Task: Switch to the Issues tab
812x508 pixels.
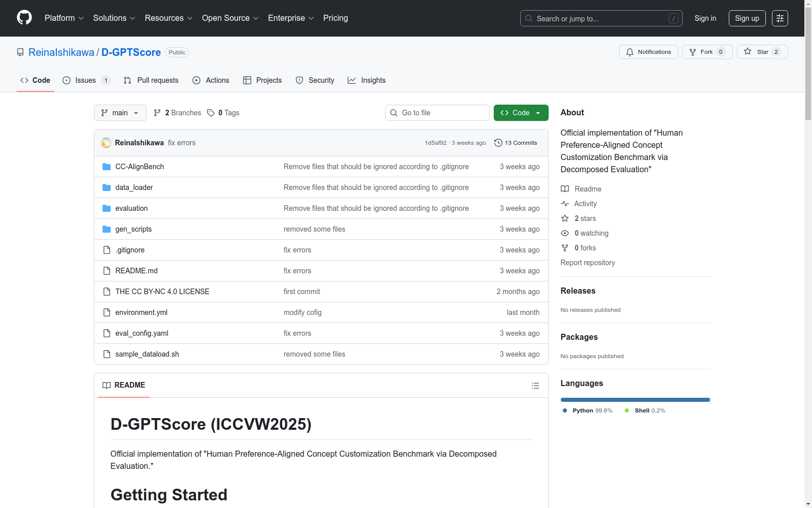Action: click(x=86, y=80)
